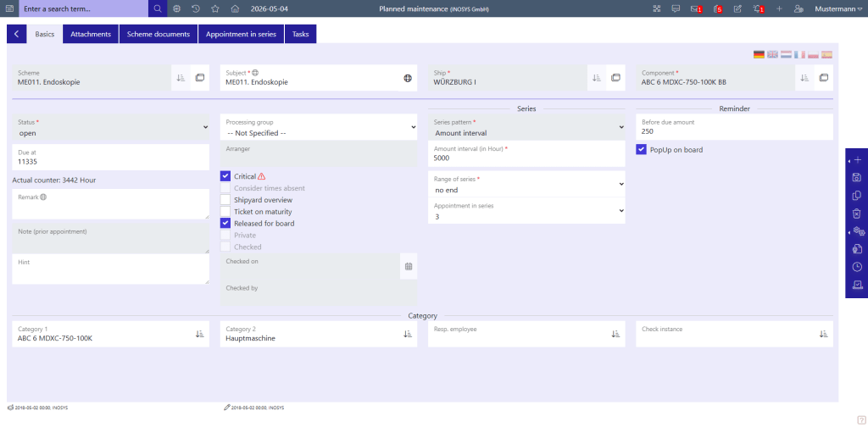Switch to the Scheme documents tab
This screenshot has width=868, height=427.
(x=159, y=34)
